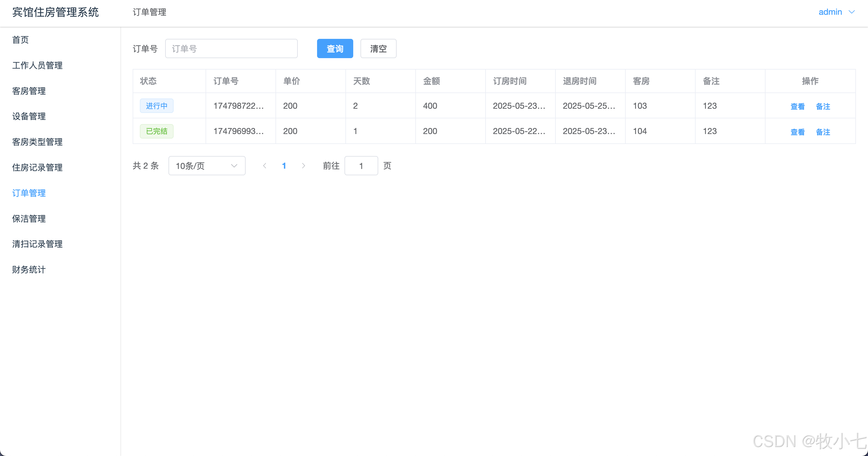Select 客房管理 in sidebar

(29, 91)
